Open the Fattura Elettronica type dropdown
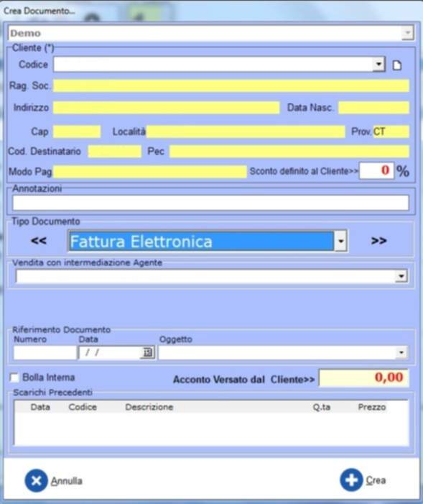This screenshot has width=423, height=504. (x=340, y=241)
